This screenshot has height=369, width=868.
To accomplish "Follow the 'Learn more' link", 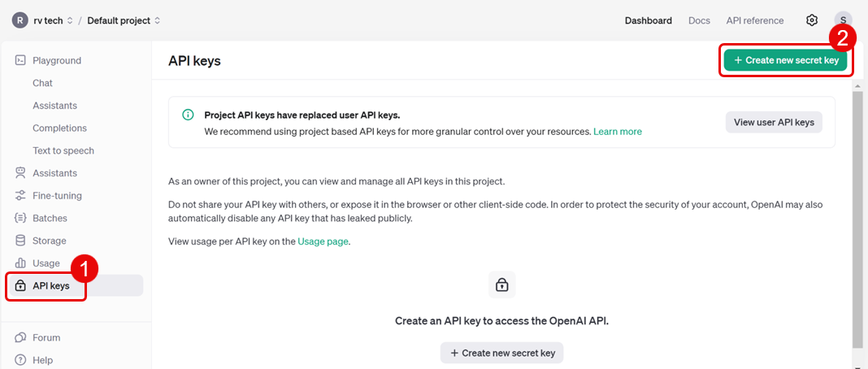I will tap(617, 131).
